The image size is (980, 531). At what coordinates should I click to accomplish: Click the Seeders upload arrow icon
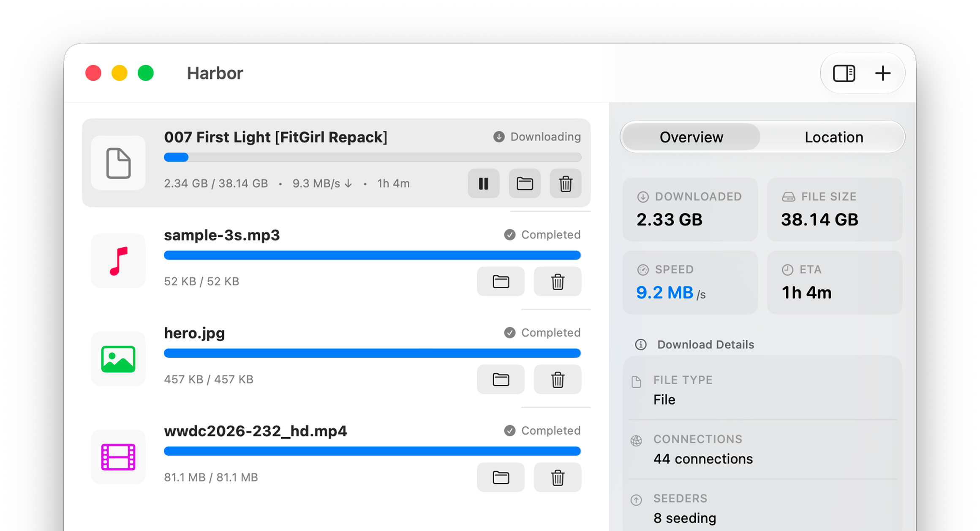click(636, 500)
